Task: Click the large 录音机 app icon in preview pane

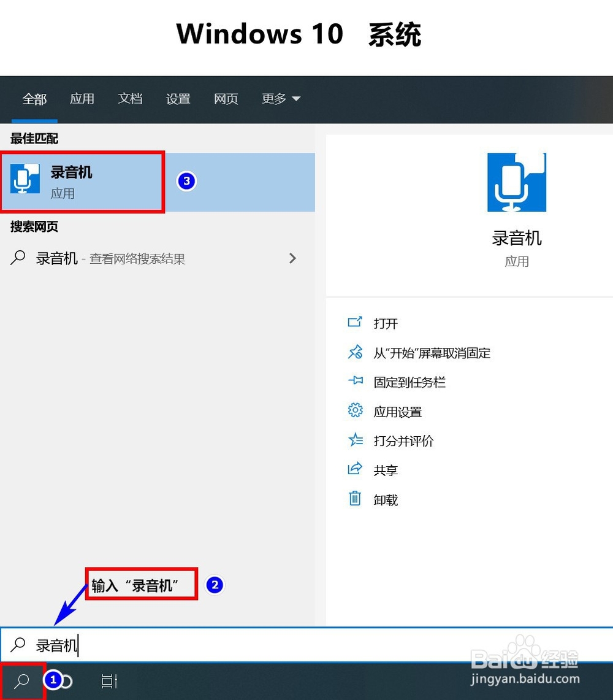Action: tap(517, 182)
